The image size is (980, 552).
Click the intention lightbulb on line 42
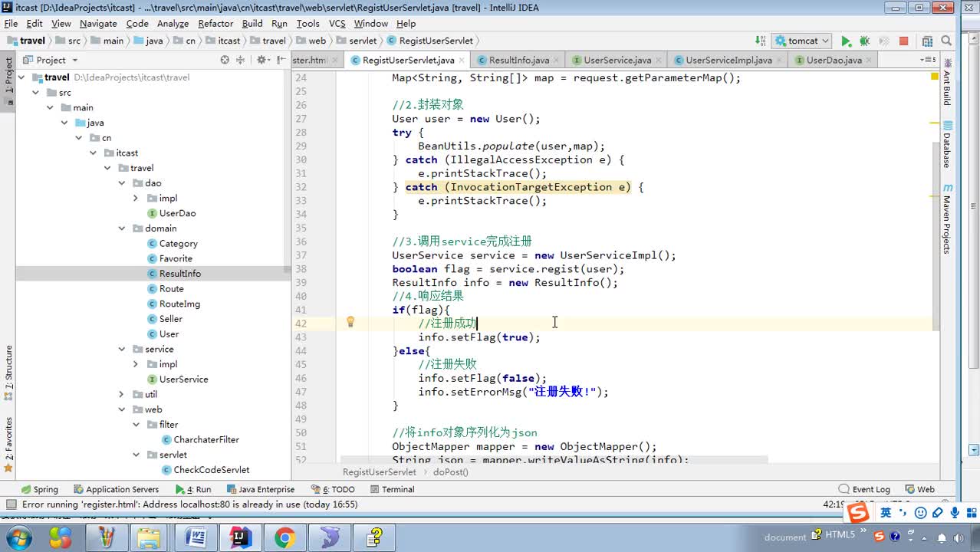click(x=350, y=322)
